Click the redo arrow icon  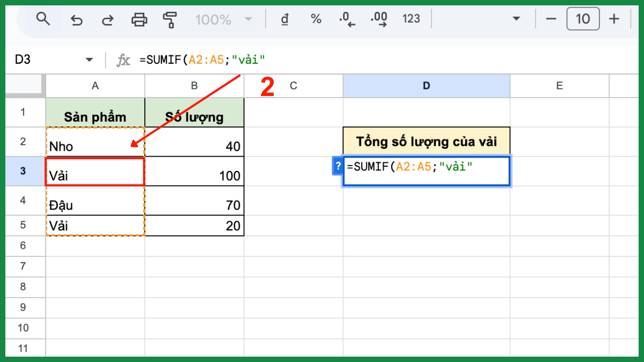click(108, 20)
